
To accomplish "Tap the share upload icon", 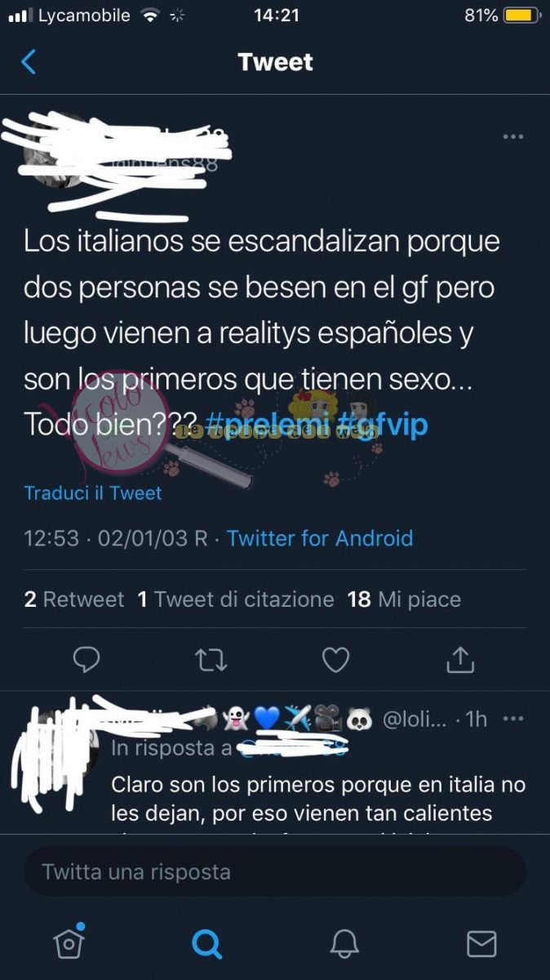I will point(460,660).
